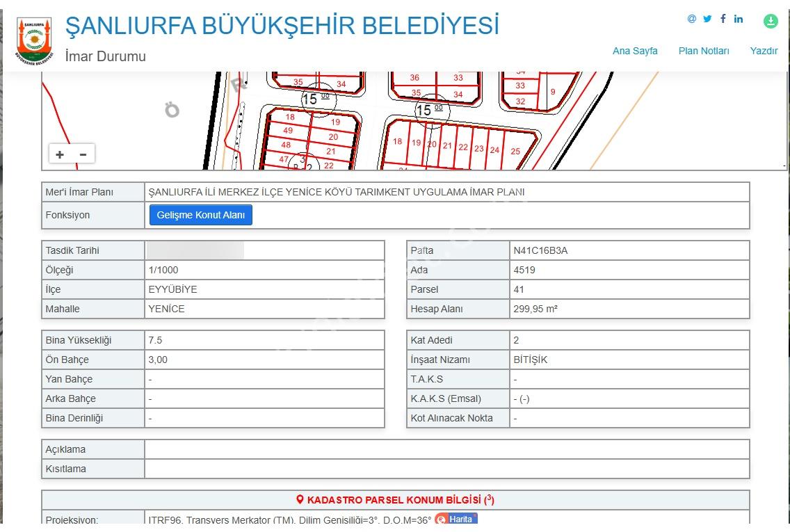
Task: Select the Parsel value 41
Action: click(519, 290)
